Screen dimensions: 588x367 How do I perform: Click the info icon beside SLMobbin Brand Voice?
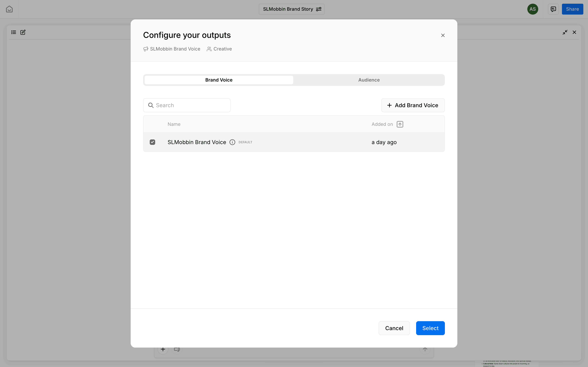(x=232, y=142)
